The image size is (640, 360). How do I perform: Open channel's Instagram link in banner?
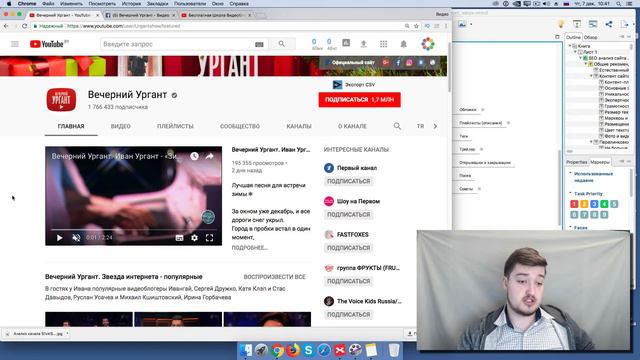point(409,62)
